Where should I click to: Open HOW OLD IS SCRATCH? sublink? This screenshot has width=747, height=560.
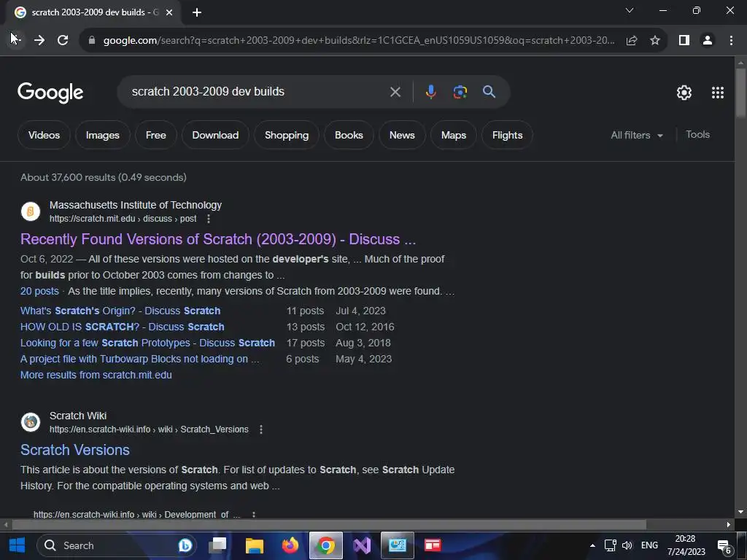click(x=122, y=327)
